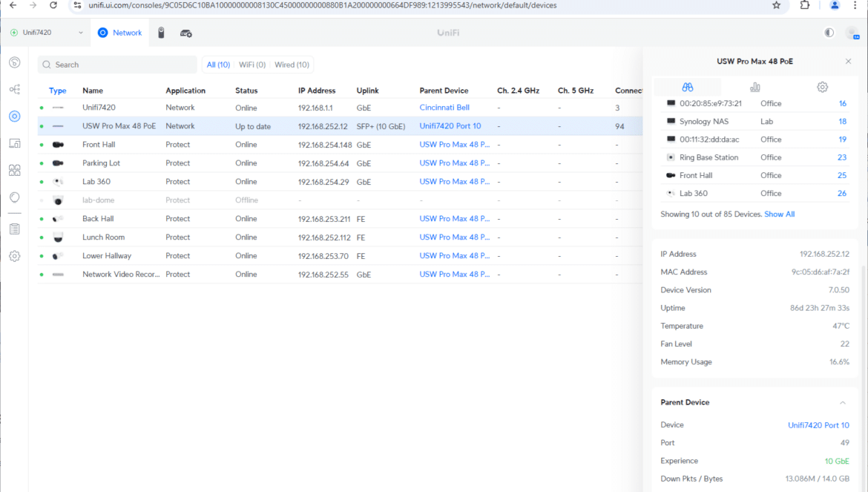Select the Lunch Room camera row

pyautogui.click(x=340, y=237)
